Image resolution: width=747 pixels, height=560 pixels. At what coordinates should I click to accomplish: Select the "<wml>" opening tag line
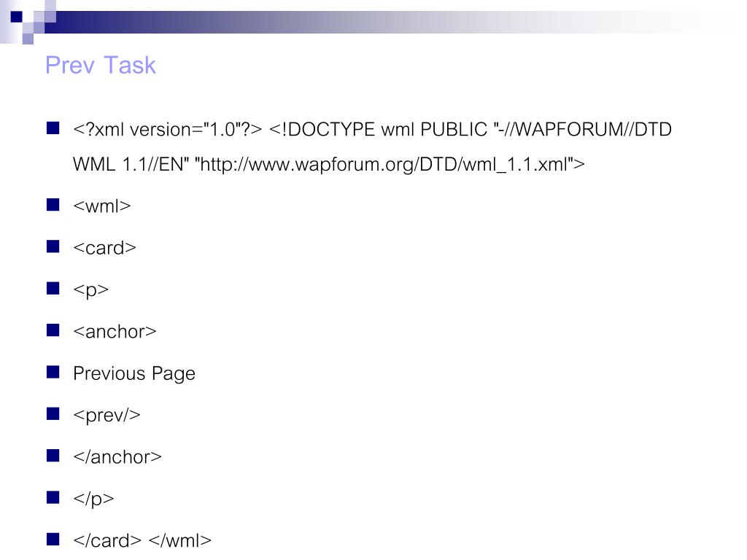point(102,206)
